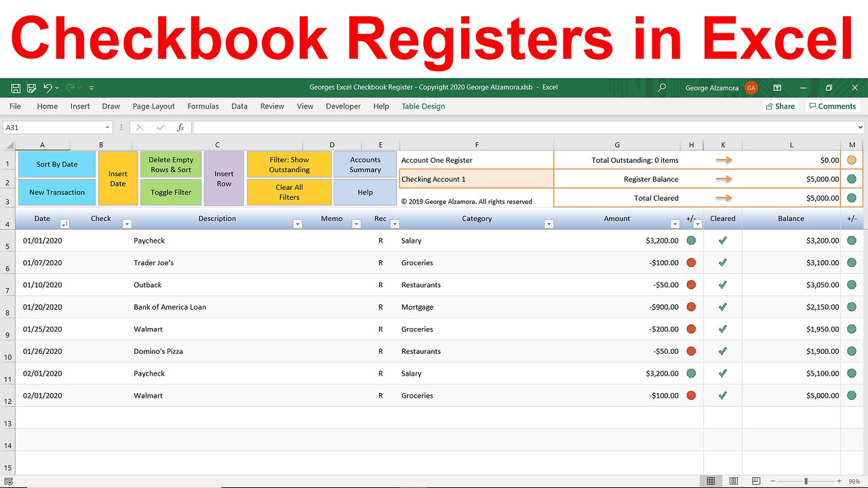Click the Clear All Filters button

click(289, 192)
